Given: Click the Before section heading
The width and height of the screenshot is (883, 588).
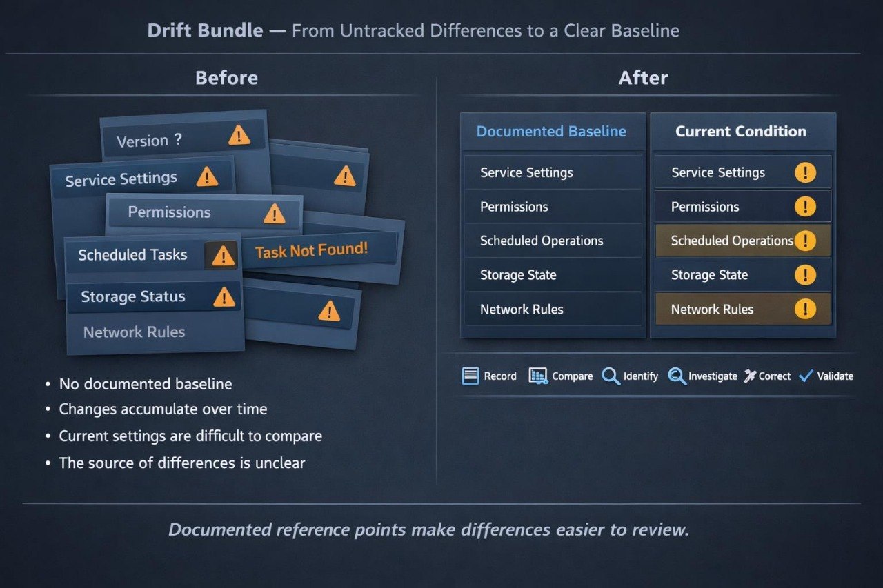Looking at the screenshot, I should pyautogui.click(x=226, y=78).
